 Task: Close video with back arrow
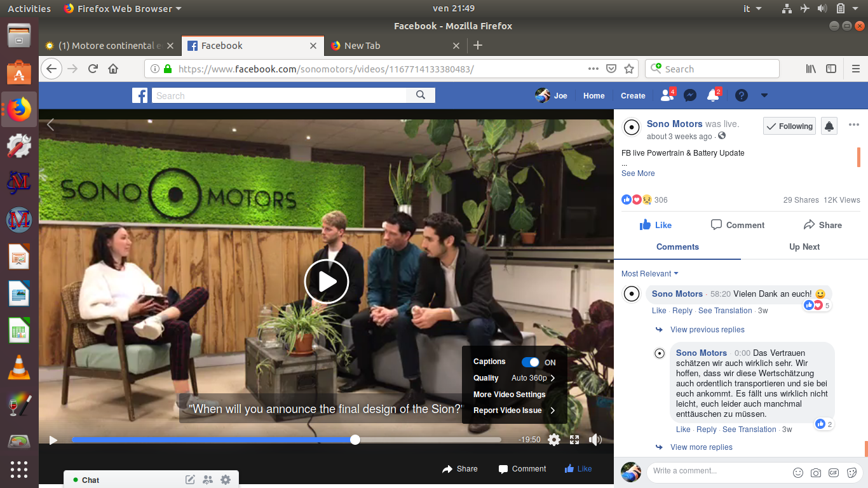pyautogui.click(x=51, y=125)
